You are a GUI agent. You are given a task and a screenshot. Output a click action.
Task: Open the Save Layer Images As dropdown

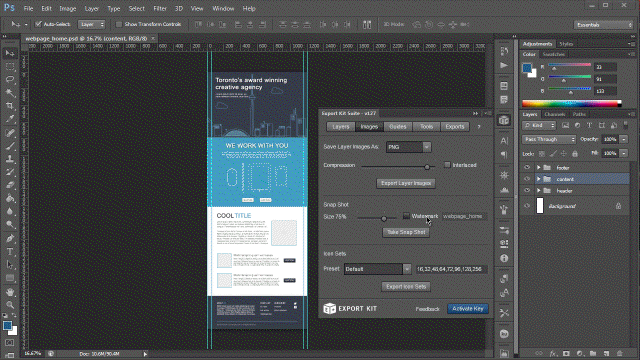[409, 147]
